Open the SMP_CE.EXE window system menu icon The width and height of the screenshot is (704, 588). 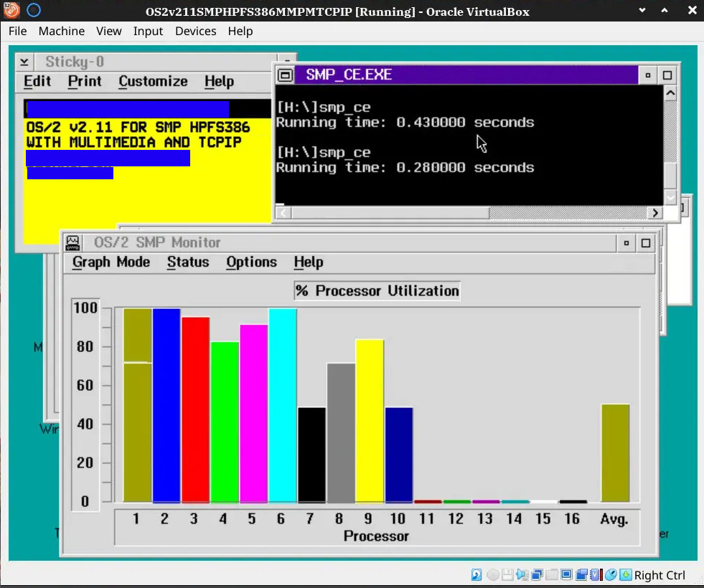pyautogui.click(x=285, y=75)
